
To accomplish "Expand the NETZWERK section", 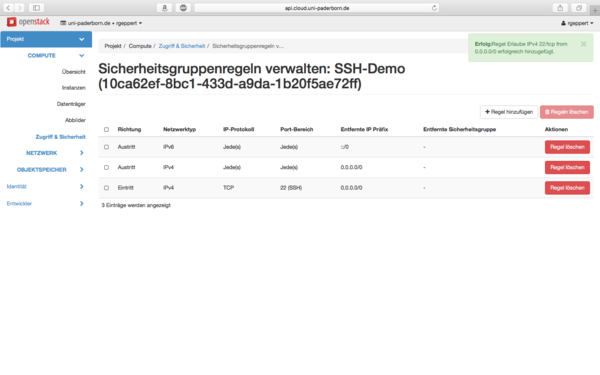I will tap(55, 153).
